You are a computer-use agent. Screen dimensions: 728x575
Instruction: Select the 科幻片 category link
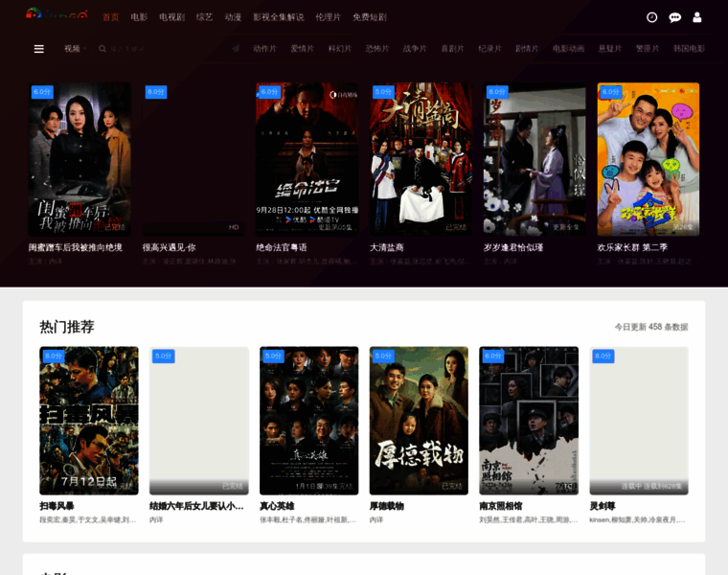[x=340, y=49]
